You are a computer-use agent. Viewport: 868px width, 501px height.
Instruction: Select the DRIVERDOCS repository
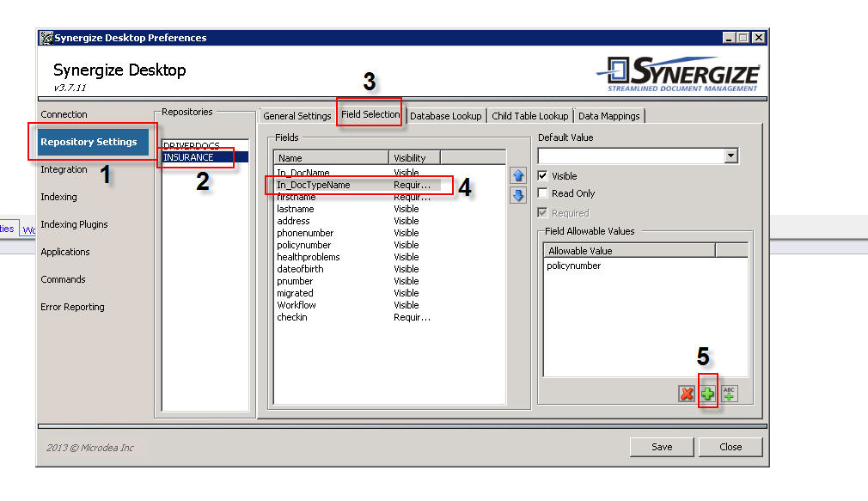tap(205, 145)
